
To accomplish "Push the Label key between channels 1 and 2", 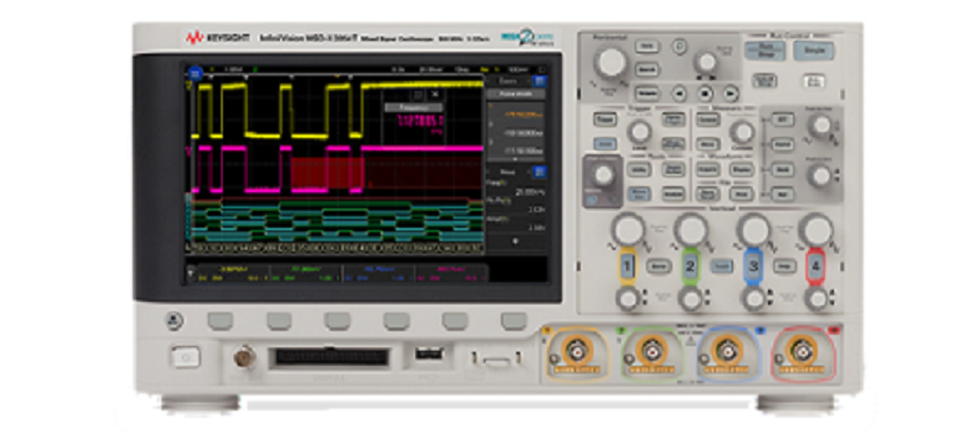I will pos(658,266).
